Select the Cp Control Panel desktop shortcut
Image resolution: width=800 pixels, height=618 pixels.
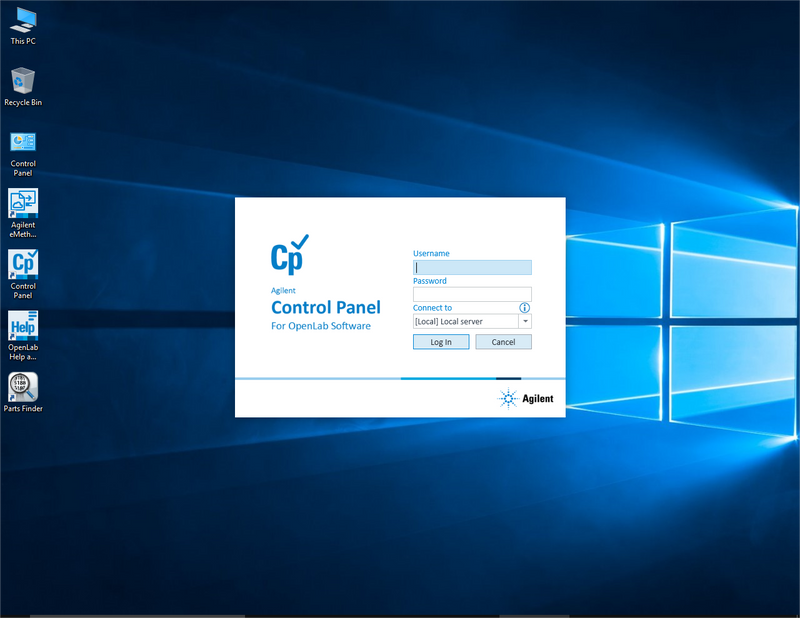click(x=23, y=264)
